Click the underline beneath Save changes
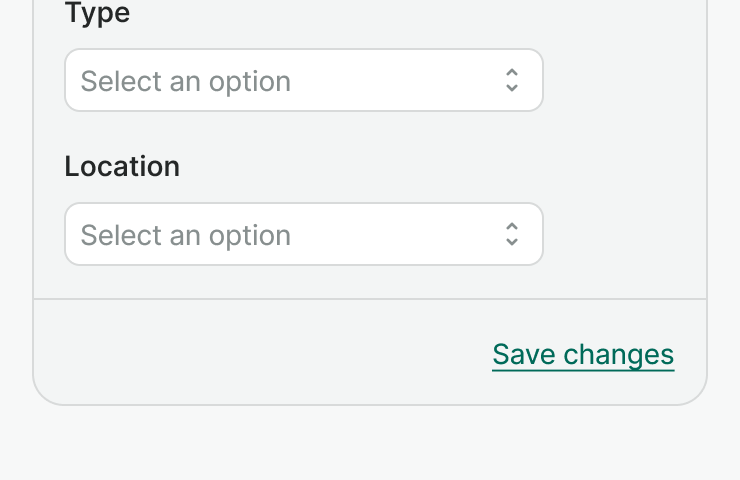740x480 pixels. [x=583, y=371]
